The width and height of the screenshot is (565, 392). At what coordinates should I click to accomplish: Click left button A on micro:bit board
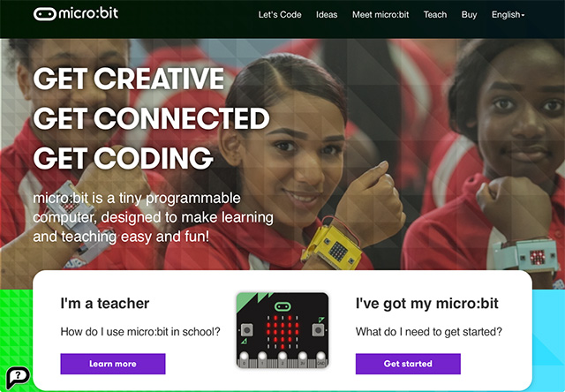[x=247, y=329]
